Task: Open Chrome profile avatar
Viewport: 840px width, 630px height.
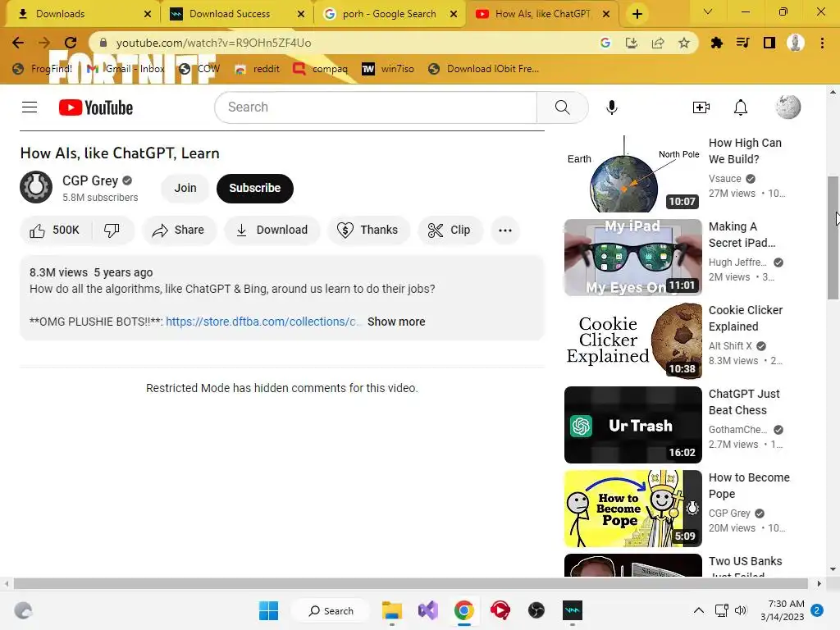Action: pyautogui.click(x=796, y=43)
